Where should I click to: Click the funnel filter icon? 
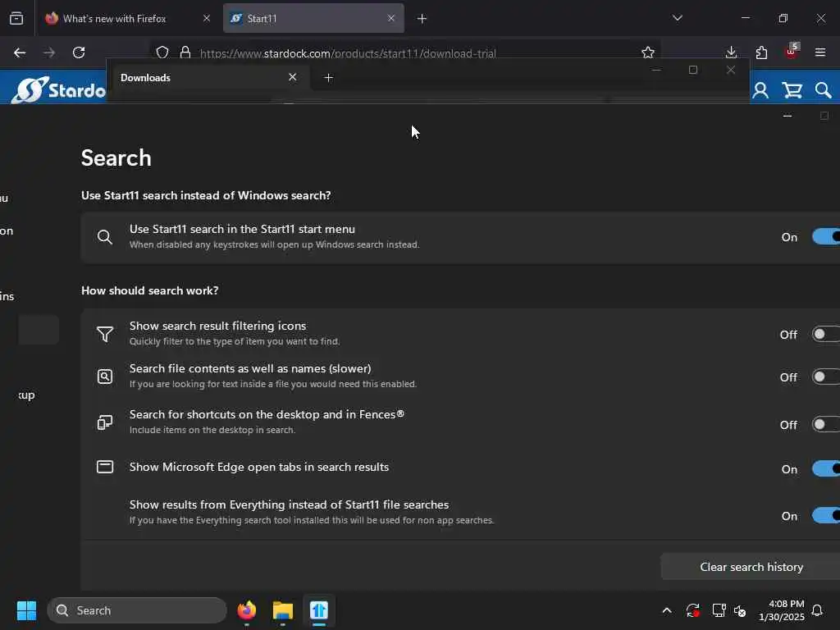pyautogui.click(x=105, y=334)
